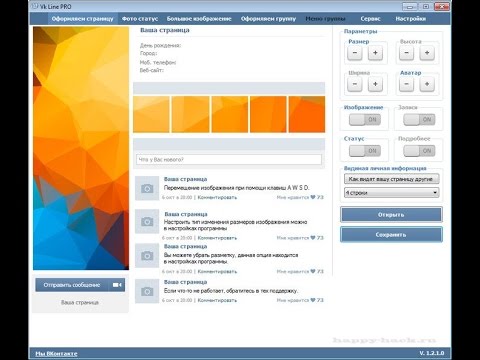Click the video call camera icon
This screenshot has height=360, width=480.
(117, 285)
